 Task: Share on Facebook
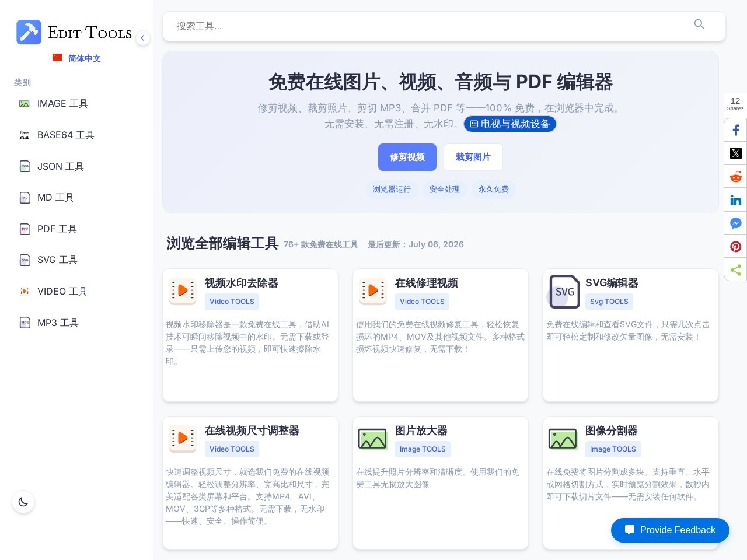[736, 130]
